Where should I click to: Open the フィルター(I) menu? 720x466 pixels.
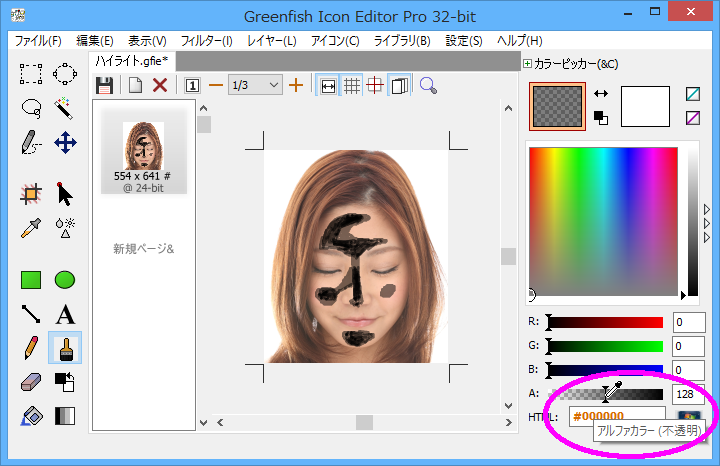pyautogui.click(x=206, y=41)
